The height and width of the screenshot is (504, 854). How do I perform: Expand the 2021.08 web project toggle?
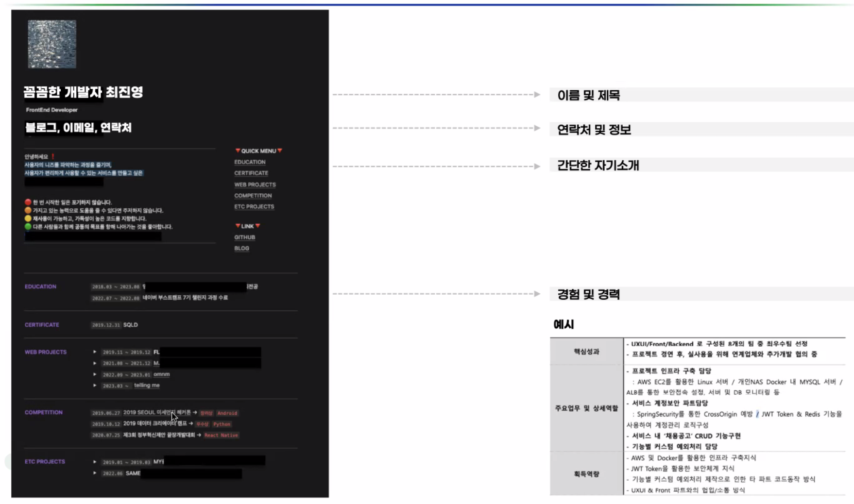pyautogui.click(x=94, y=363)
